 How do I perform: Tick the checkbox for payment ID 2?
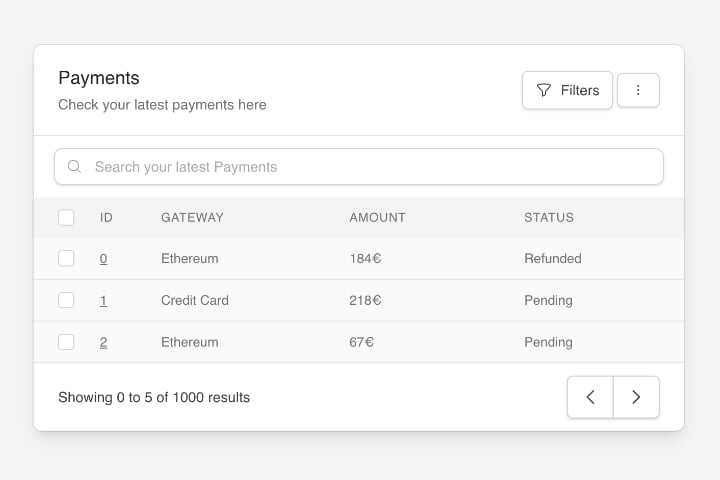click(66, 342)
